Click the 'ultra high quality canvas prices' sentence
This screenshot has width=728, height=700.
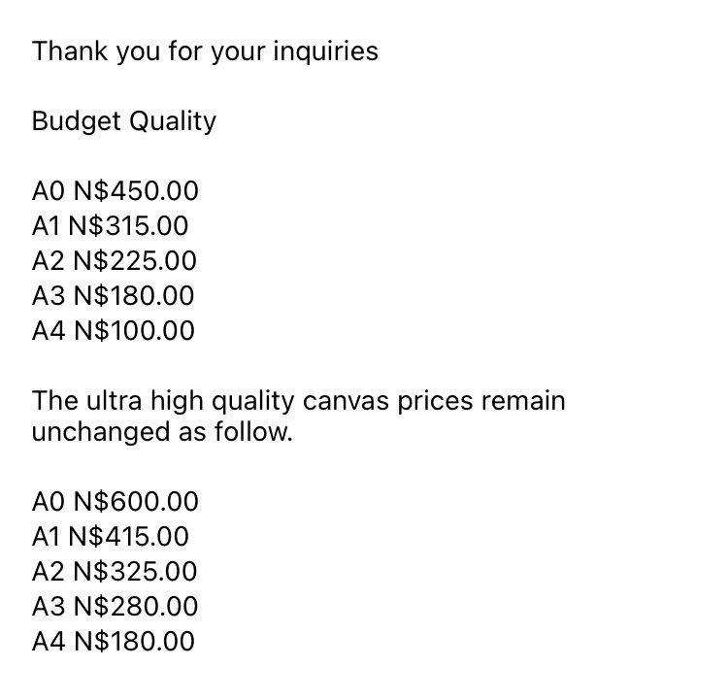point(299,401)
